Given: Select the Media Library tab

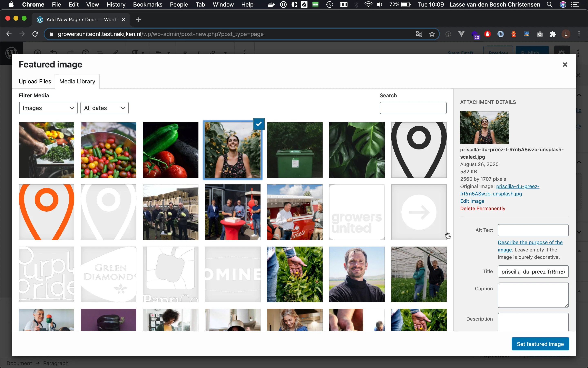Looking at the screenshot, I should coord(77,81).
